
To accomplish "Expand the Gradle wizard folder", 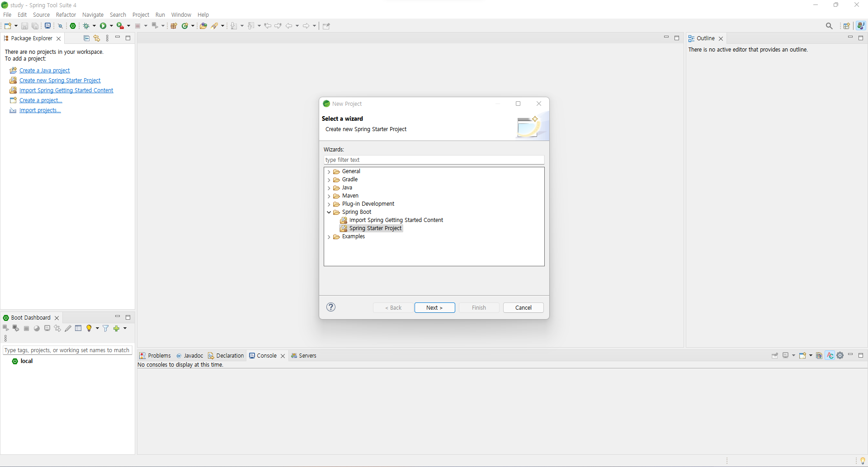I will [329, 180].
